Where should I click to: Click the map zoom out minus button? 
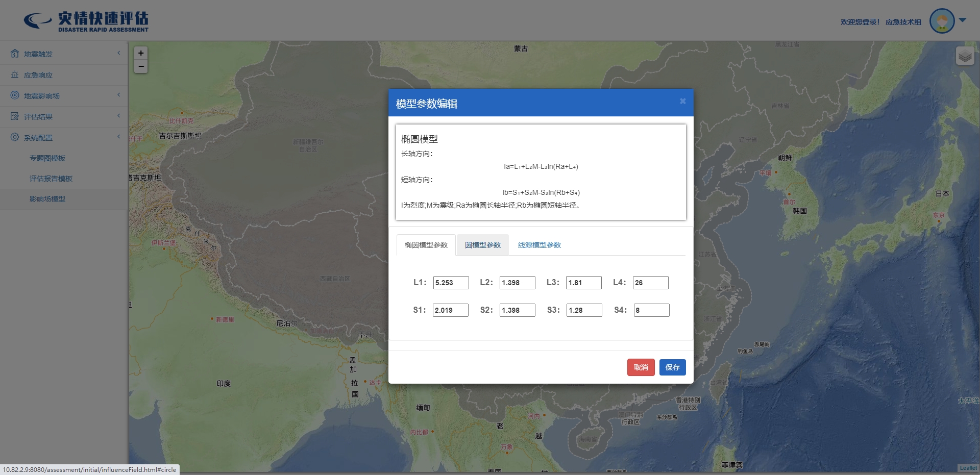141,67
